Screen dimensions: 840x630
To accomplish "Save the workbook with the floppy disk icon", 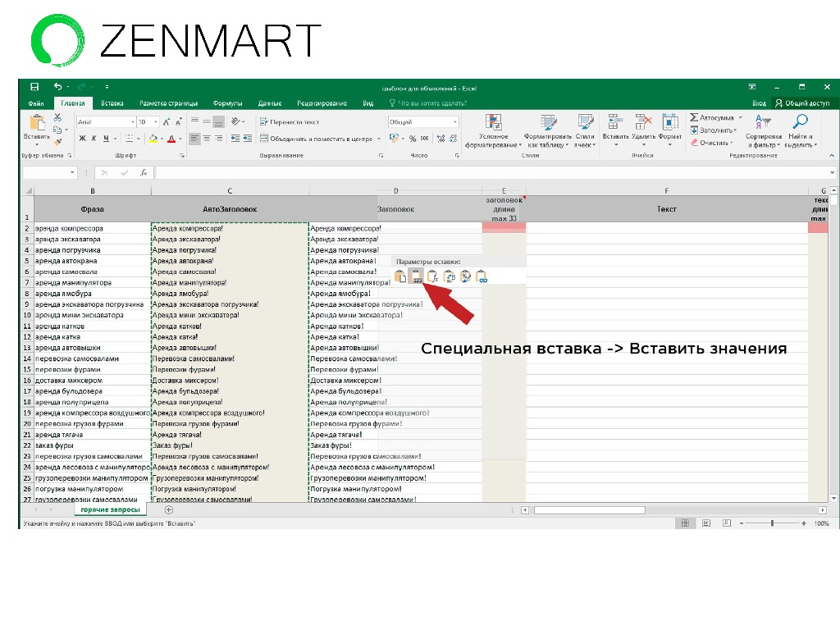I will tap(34, 86).
